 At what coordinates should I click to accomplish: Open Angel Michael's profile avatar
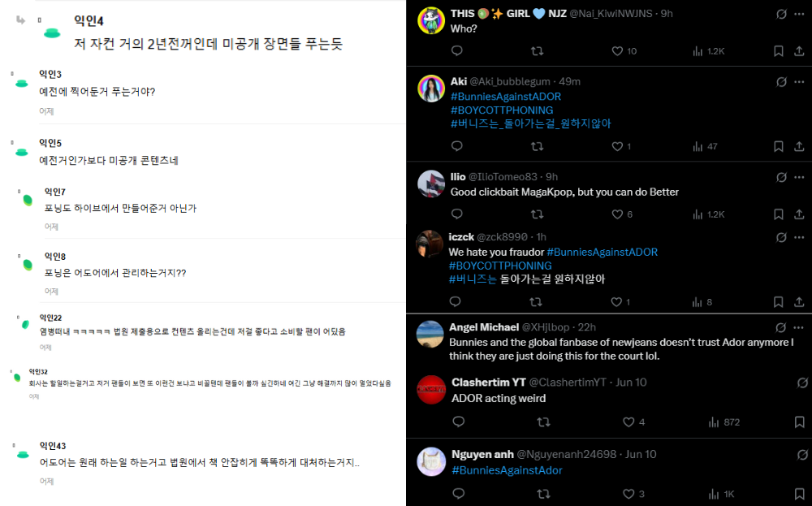pos(430,334)
